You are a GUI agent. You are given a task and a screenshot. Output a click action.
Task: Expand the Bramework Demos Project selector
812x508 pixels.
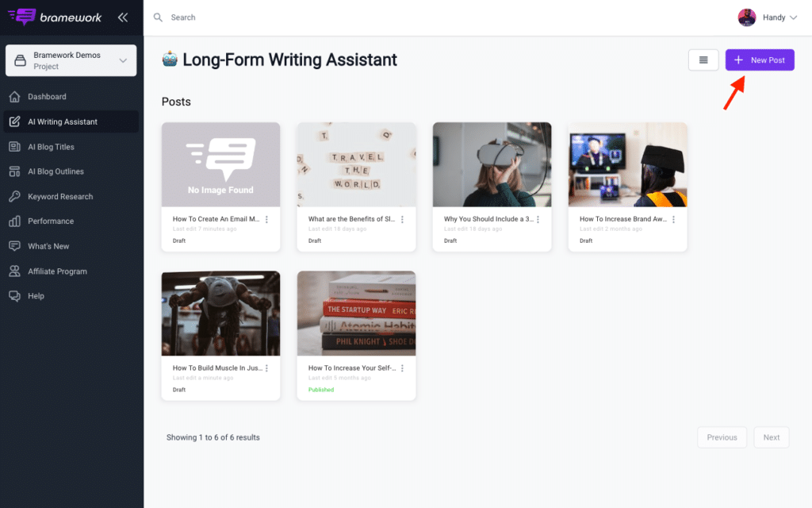(70, 60)
